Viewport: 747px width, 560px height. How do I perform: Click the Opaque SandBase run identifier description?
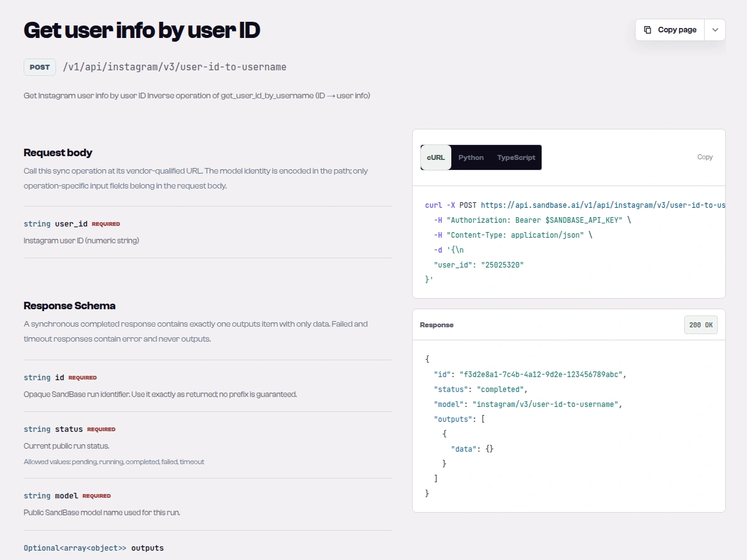click(160, 394)
